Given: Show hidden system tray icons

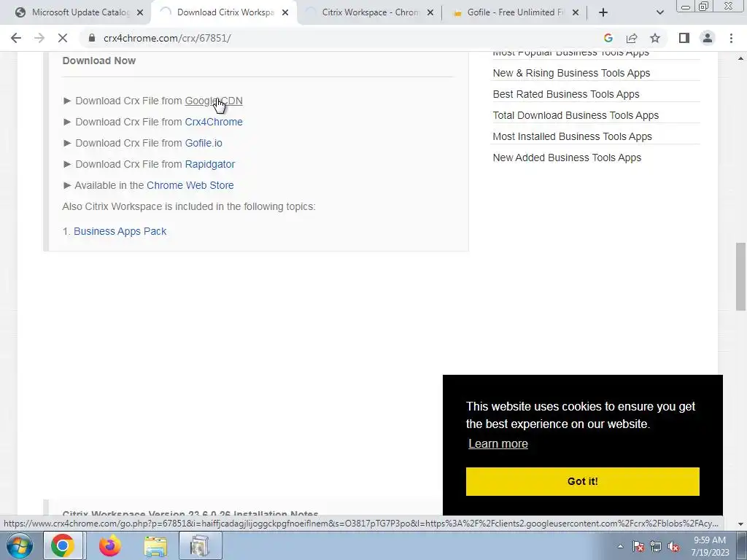Looking at the screenshot, I should [620, 546].
